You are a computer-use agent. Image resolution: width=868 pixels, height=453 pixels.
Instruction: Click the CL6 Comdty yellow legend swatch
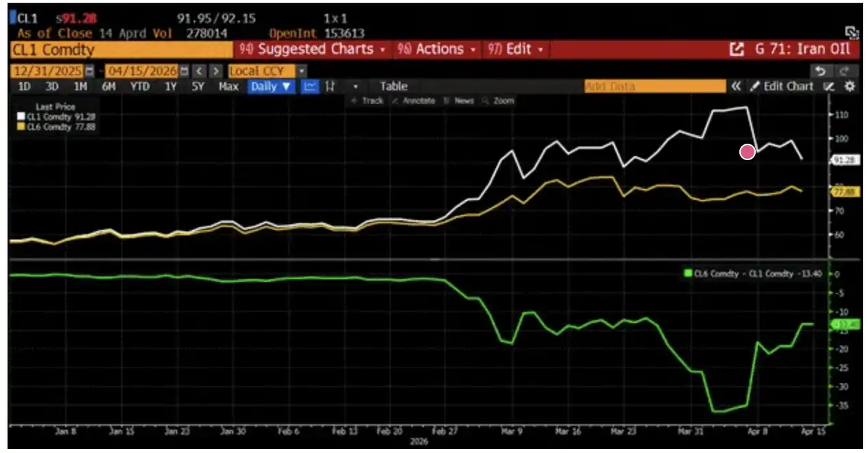[19, 127]
